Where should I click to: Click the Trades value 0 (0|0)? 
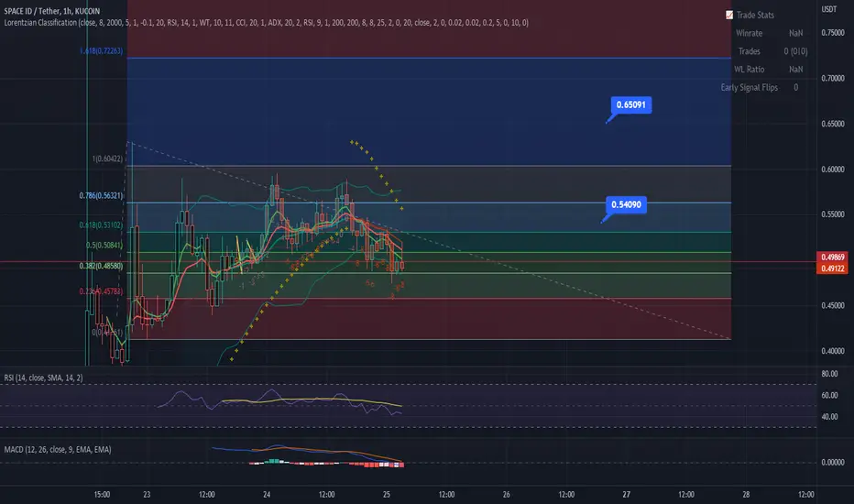coord(795,51)
